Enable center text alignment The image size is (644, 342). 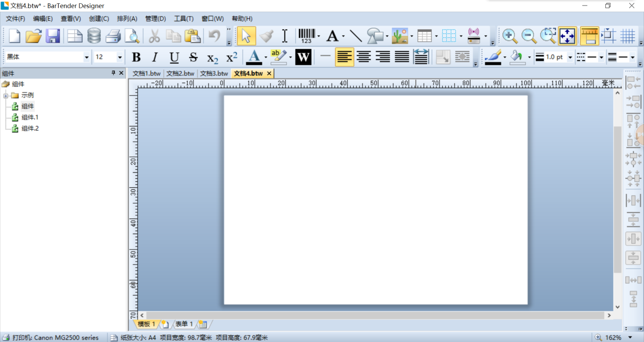click(364, 57)
